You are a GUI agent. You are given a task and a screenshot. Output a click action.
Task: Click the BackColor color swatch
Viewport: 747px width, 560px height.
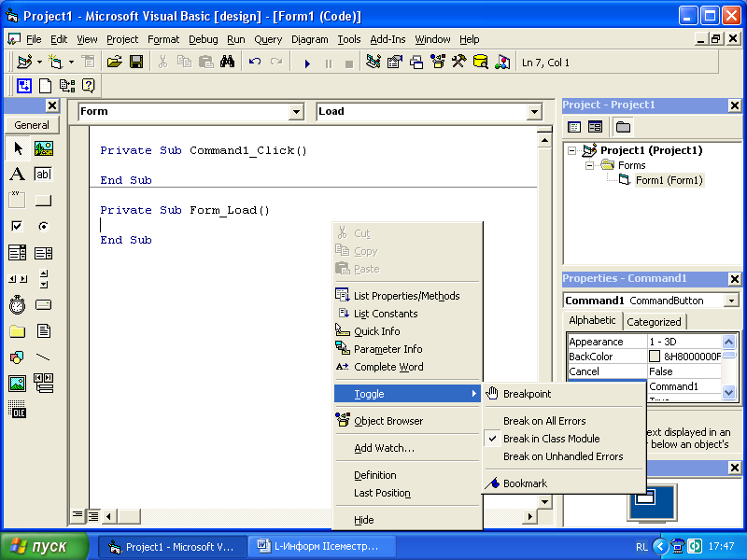pyautogui.click(x=655, y=357)
